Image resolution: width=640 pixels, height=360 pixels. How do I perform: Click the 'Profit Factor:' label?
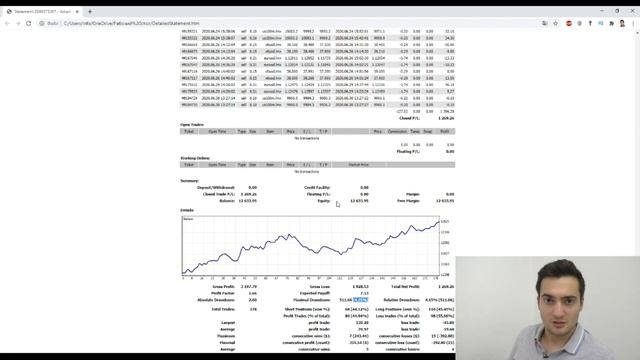[x=223, y=293]
